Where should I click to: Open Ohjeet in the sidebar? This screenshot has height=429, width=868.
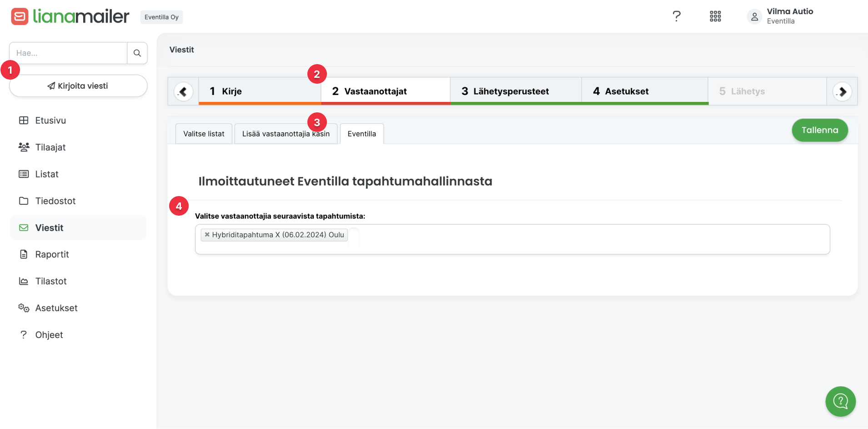(78, 335)
